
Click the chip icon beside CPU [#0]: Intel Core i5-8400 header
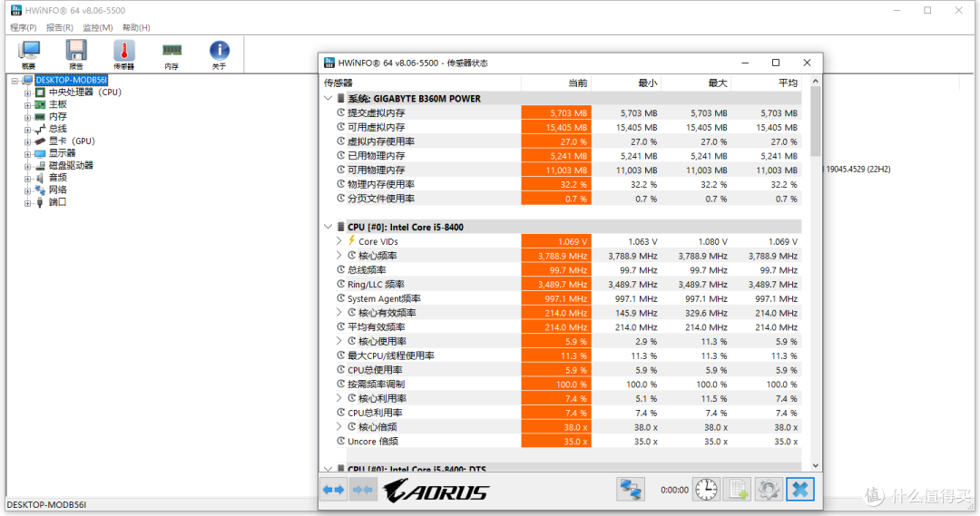341,227
